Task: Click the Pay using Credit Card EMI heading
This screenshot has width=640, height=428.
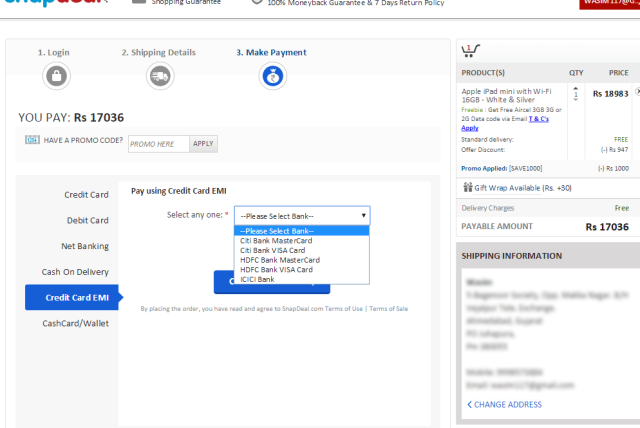Action: (x=179, y=191)
